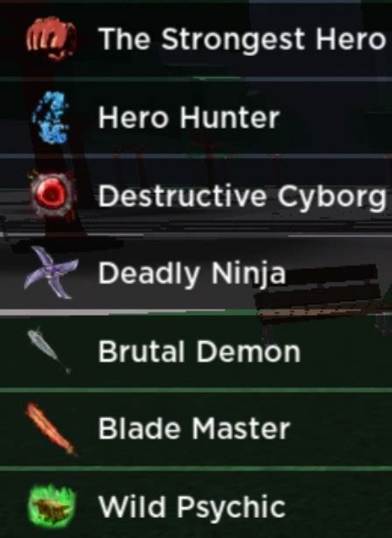
Task: Click empty area of Hero Hunter row
Action: (x=336, y=118)
